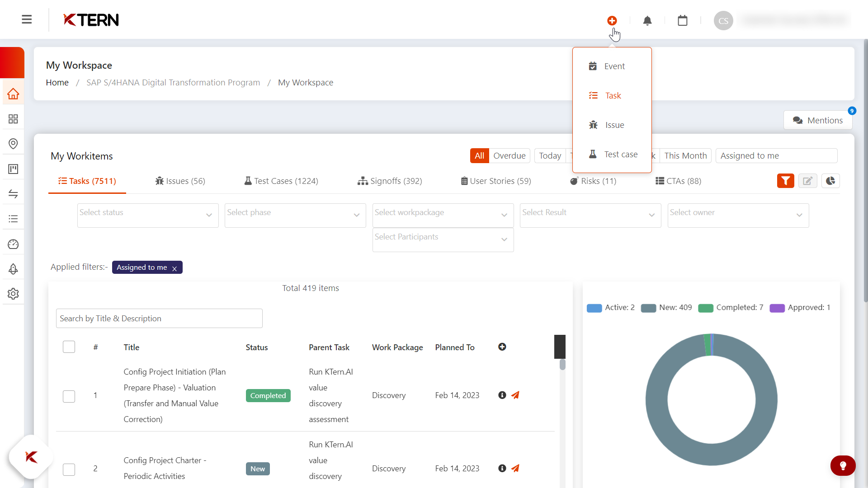Select the All filter toggle

pos(479,156)
